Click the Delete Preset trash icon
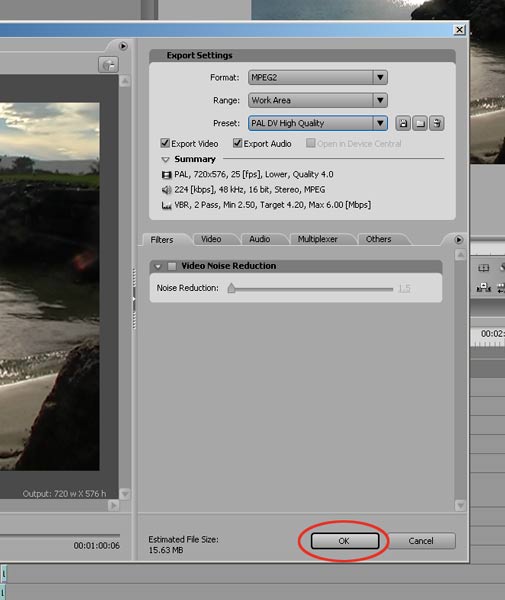 (437, 124)
